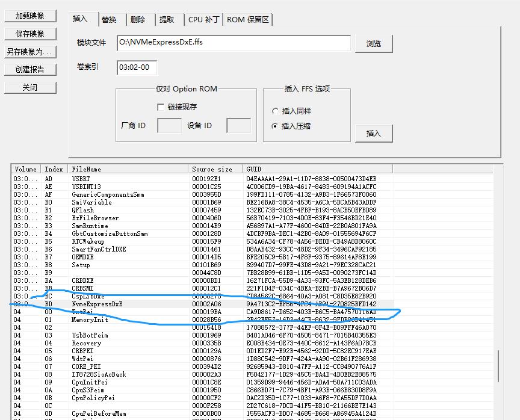The image size is (520, 420).
Task: Click the 插入 button beside FFS options
Action: 374,133
